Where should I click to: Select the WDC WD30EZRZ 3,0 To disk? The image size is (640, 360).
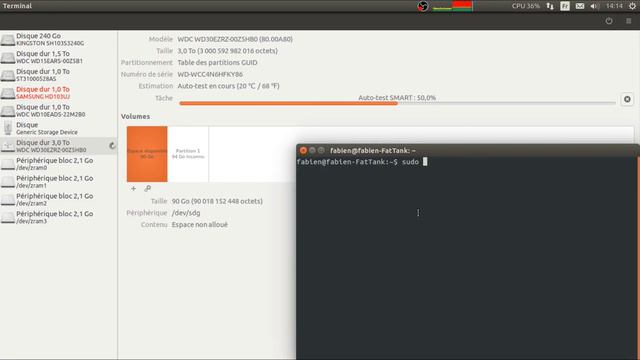tap(58, 146)
